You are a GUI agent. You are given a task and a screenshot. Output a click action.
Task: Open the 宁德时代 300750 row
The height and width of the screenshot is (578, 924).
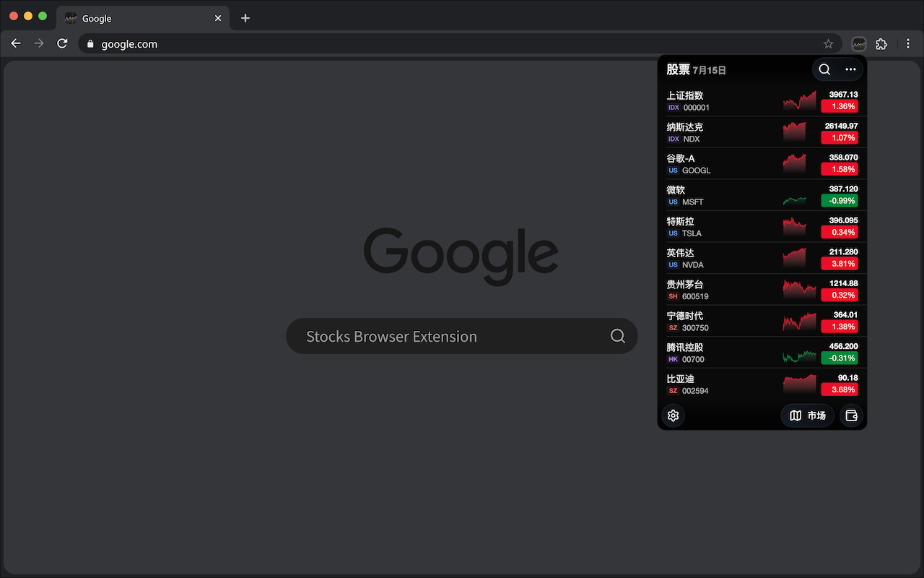(x=762, y=321)
